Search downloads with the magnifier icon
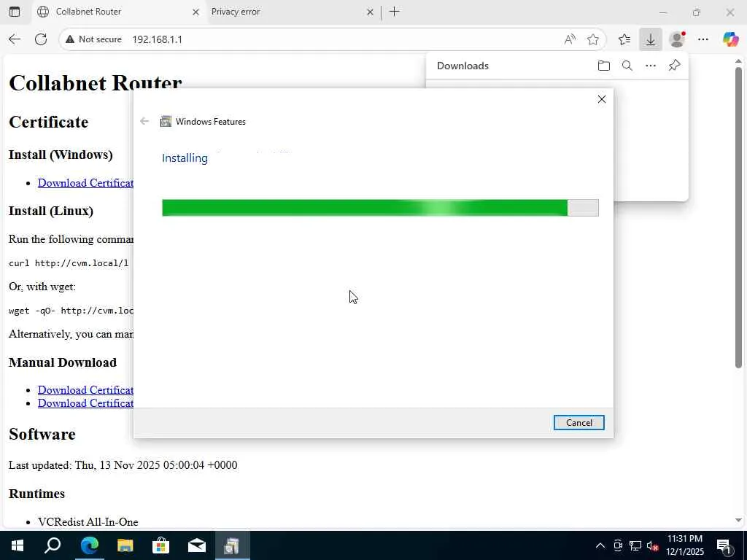The height and width of the screenshot is (560, 747). tap(627, 66)
